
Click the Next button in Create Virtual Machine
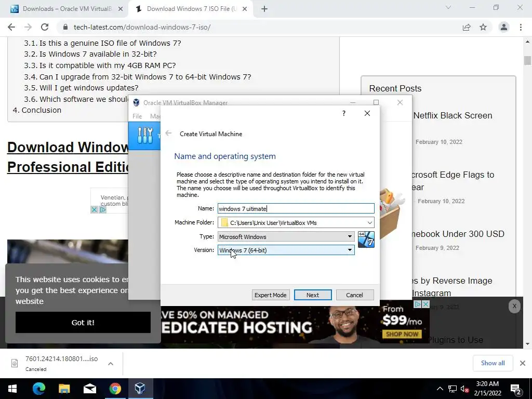[x=312, y=295]
